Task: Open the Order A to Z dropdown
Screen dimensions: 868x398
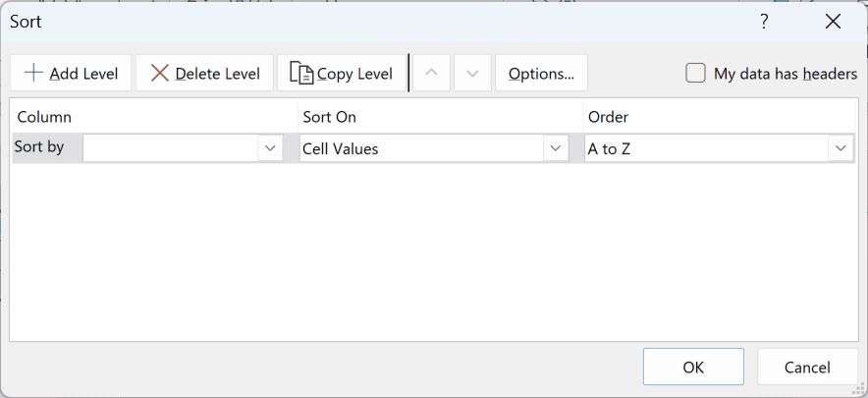Action: (841, 148)
